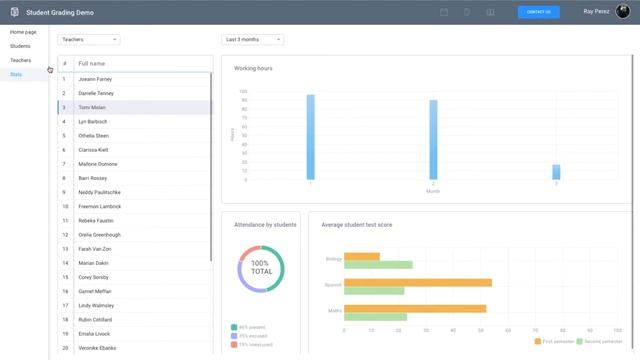Select row 9 Neddy Paulitschke
Viewport: 640px width, 360px height.
(x=135, y=192)
